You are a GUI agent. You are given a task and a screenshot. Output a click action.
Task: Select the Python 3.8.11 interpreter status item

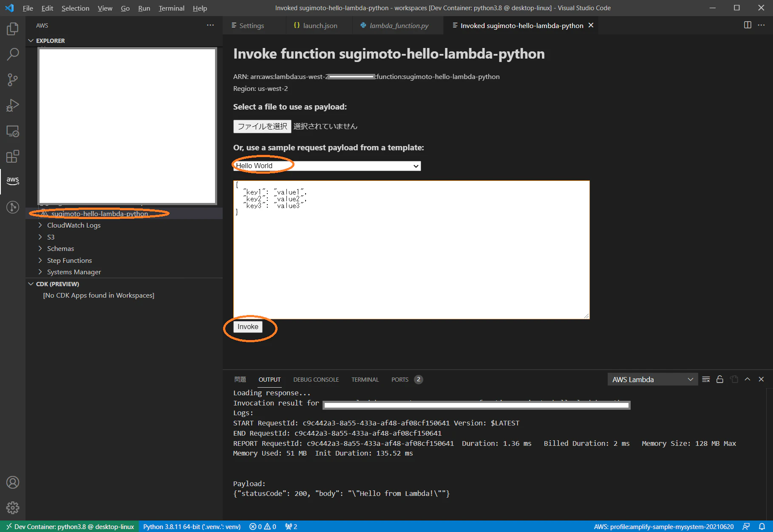pyautogui.click(x=192, y=526)
